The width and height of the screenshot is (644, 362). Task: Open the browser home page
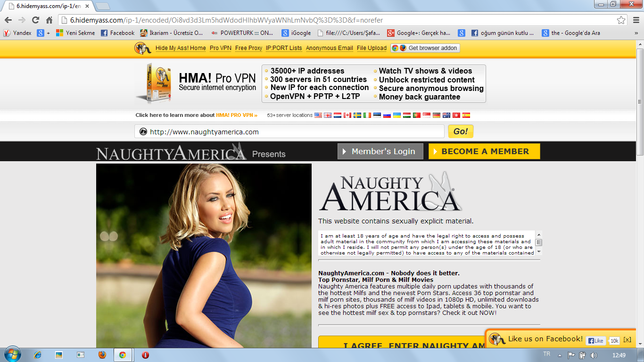coord(49,20)
